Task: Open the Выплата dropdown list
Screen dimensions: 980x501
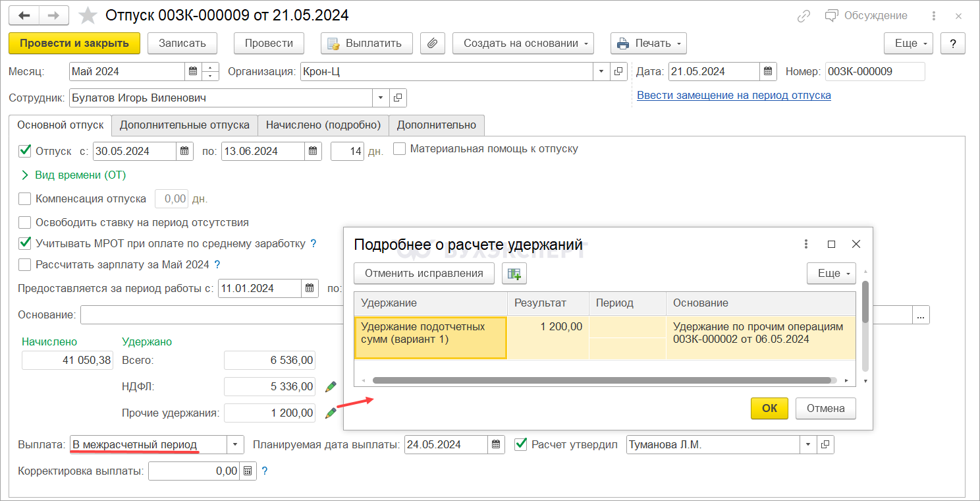Action: [235, 444]
